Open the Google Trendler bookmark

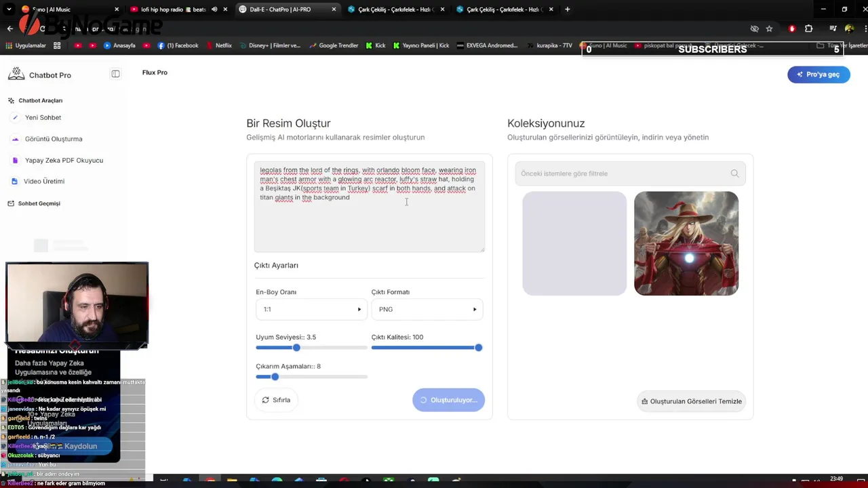[x=334, y=45]
